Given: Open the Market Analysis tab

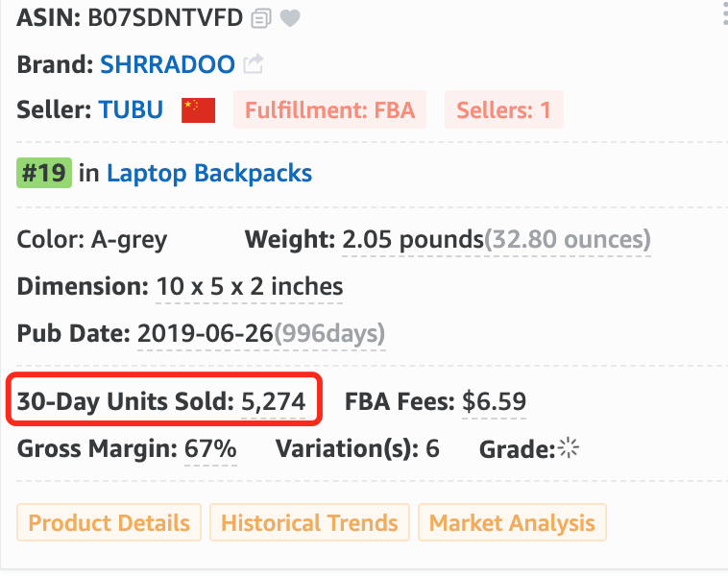Looking at the screenshot, I should point(512,522).
